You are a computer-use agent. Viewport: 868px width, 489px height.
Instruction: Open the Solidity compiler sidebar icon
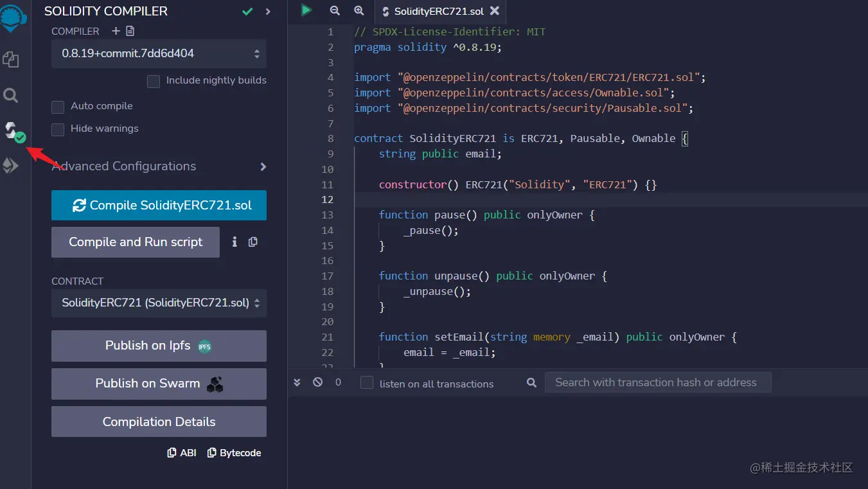[13, 132]
